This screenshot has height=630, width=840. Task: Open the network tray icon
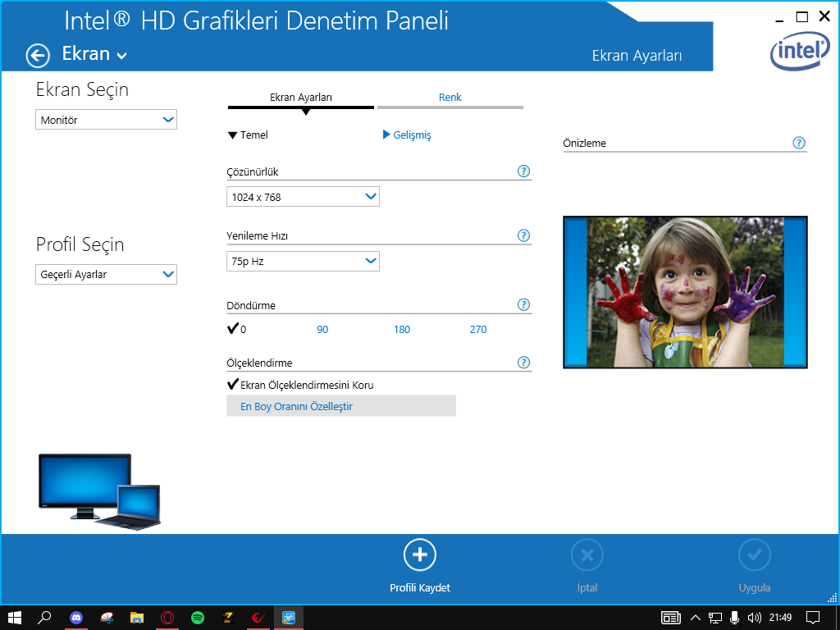715,618
